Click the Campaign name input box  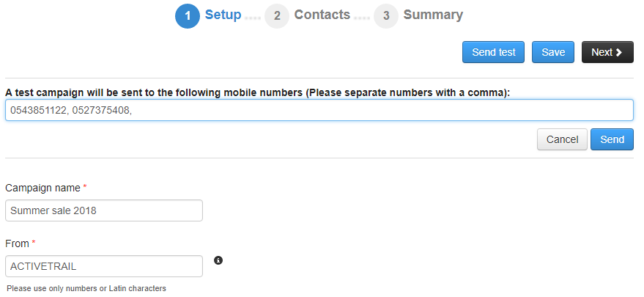tap(103, 210)
